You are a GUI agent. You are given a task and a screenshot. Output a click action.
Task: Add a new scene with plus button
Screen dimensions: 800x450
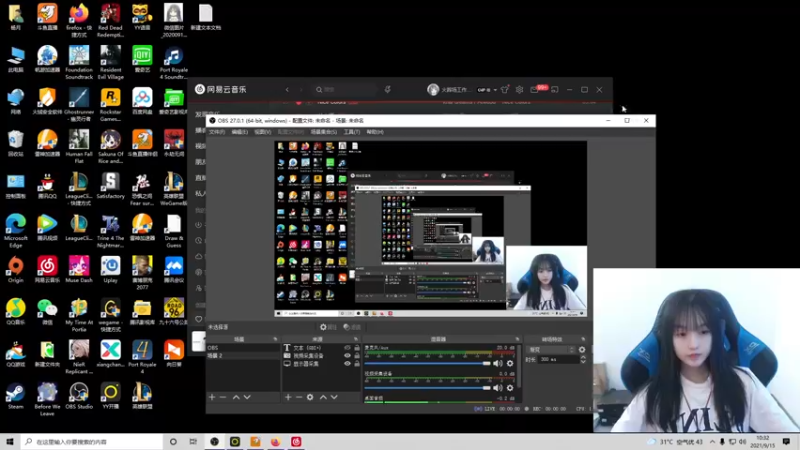212,397
